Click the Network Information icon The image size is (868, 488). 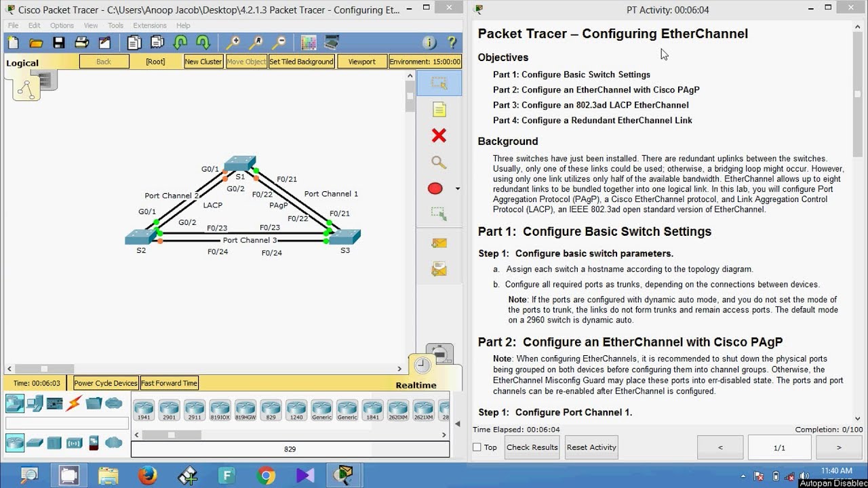point(429,43)
